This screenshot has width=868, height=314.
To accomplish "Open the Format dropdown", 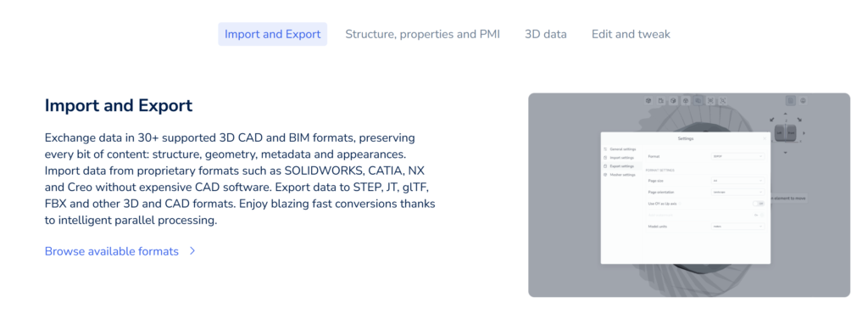I will click(x=737, y=156).
